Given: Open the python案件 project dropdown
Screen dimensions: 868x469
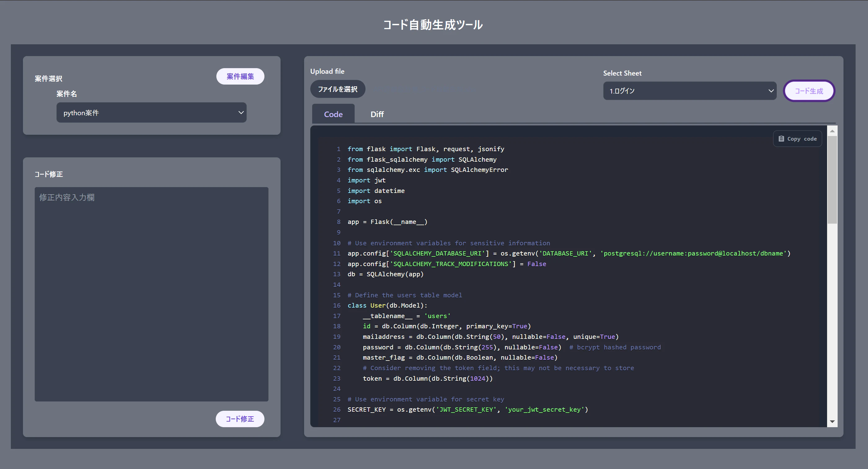Looking at the screenshot, I should (151, 112).
